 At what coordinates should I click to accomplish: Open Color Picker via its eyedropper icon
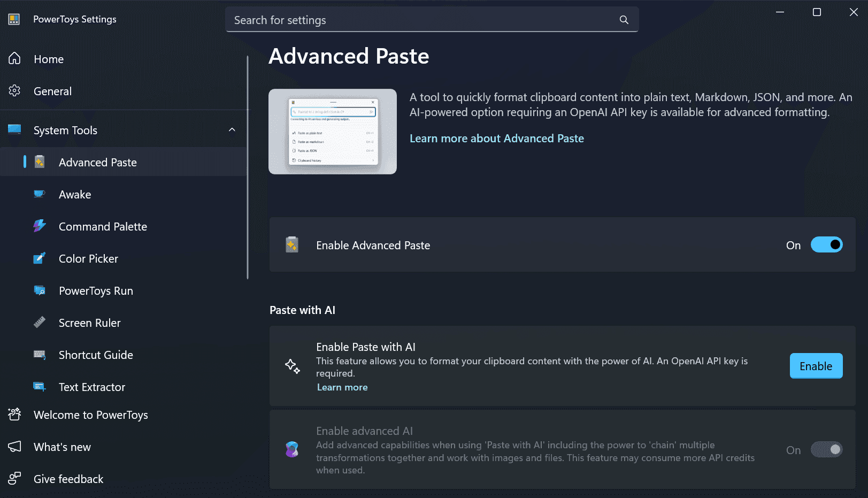40,258
